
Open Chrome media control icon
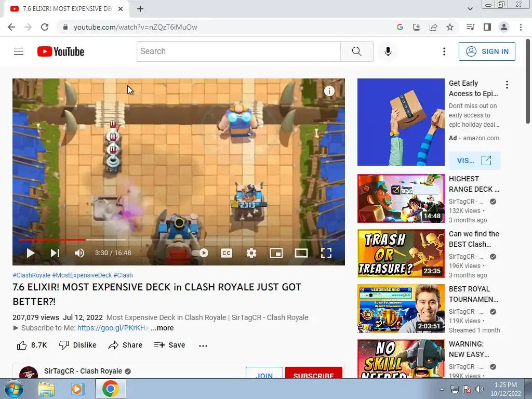click(470, 27)
